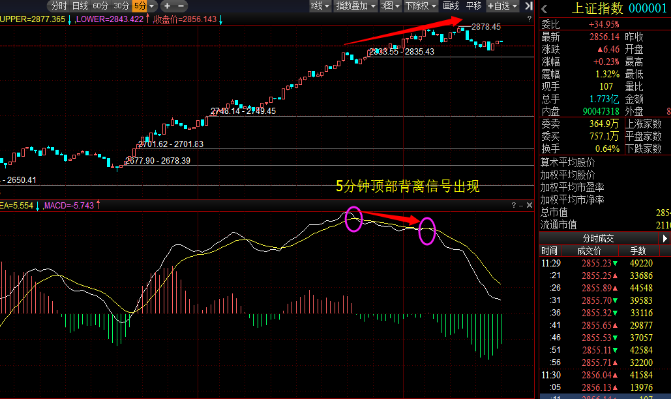Close the MACD indicator panel
The image size is (671, 399).
click(529, 205)
